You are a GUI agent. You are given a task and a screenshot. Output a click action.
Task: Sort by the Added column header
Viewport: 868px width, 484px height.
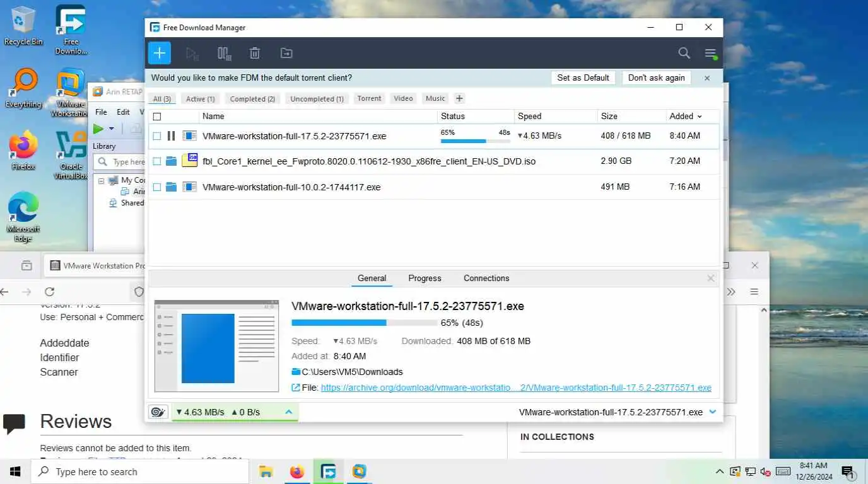685,116
